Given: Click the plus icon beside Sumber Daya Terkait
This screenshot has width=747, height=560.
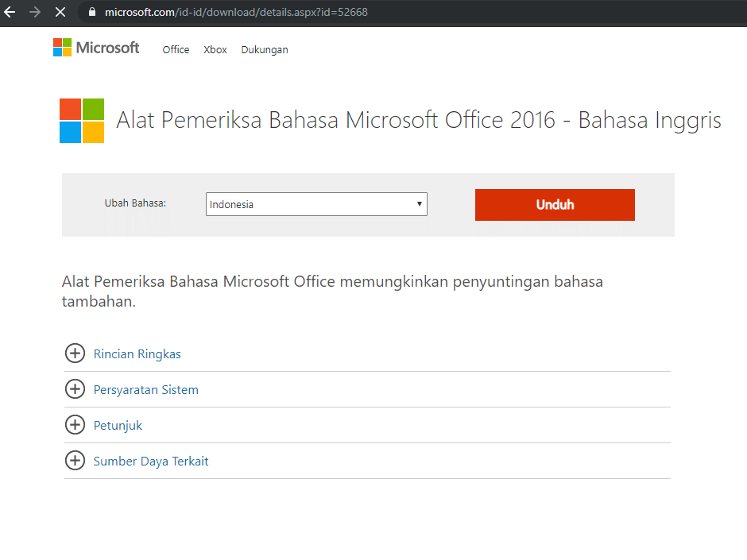Looking at the screenshot, I should click(75, 460).
